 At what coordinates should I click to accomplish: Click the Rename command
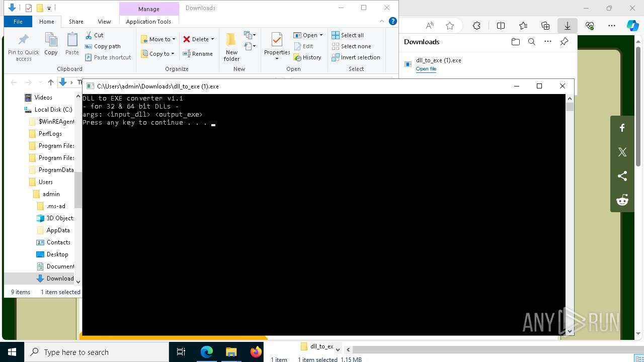click(197, 54)
